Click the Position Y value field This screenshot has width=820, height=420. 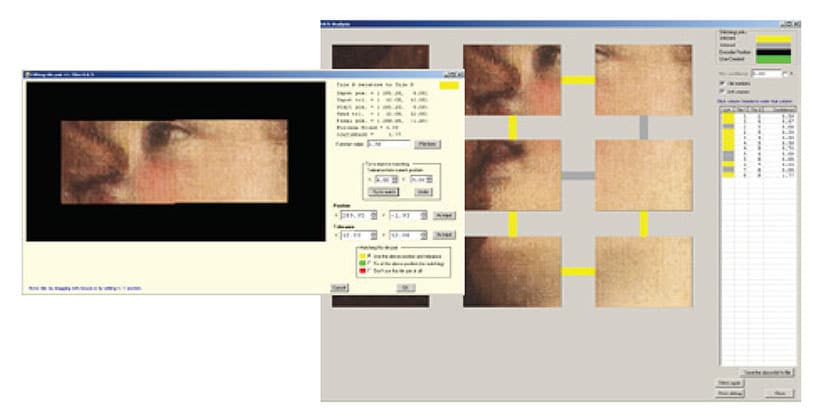point(408,215)
